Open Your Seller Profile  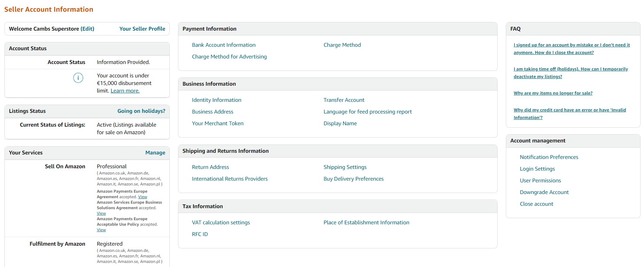(x=142, y=29)
